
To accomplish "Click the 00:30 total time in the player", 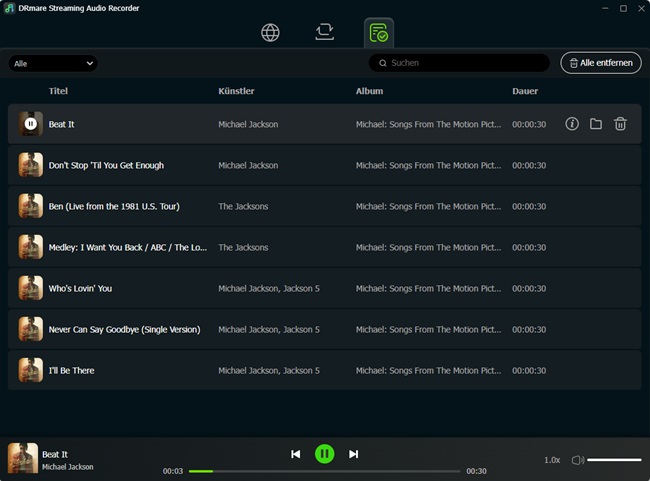I will click(x=476, y=471).
